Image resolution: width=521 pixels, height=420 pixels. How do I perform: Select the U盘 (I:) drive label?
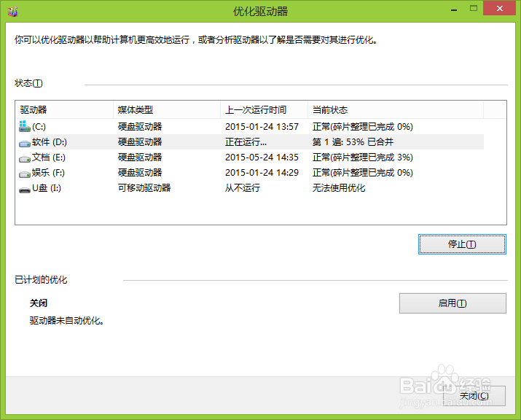47,188
